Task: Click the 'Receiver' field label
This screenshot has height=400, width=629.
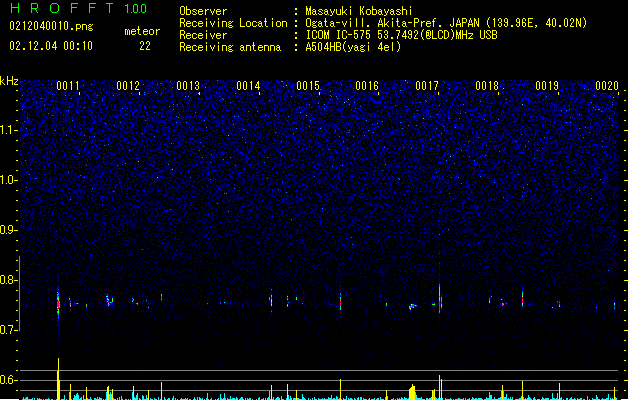Action: click(x=203, y=35)
